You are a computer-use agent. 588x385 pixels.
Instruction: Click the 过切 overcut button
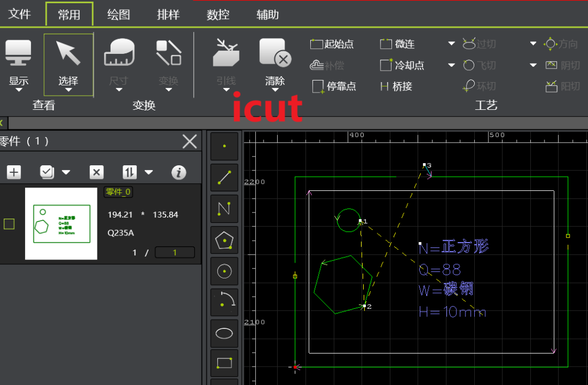[479, 44]
